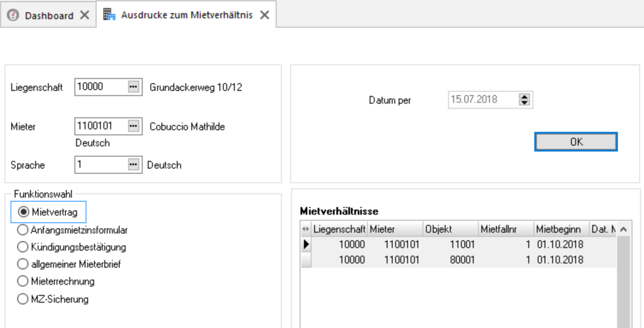Close the Dashboard tab
This screenshot has width=644, height=328.
[84, 15]
